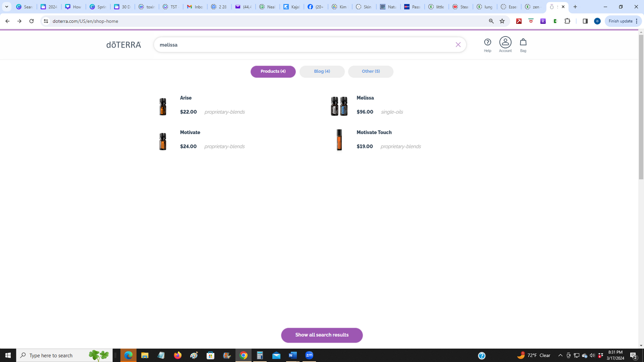644x362 pixels.
Task: View site information icon in address bar
Action: pyautogui.click(x=46, y=21)
